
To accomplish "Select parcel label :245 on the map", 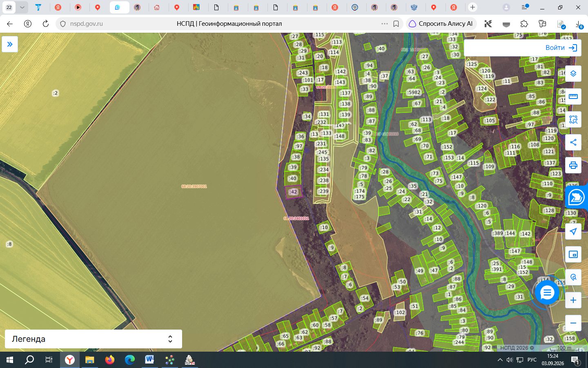I will [323, 153].
